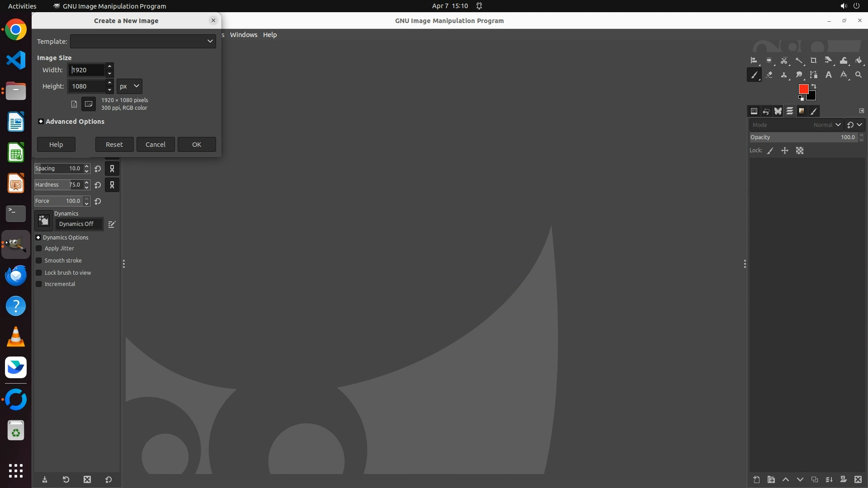Switch to the Brushes dockable tab
The width and height of the screenshot is (868, 488).
[x=813, y=111]
